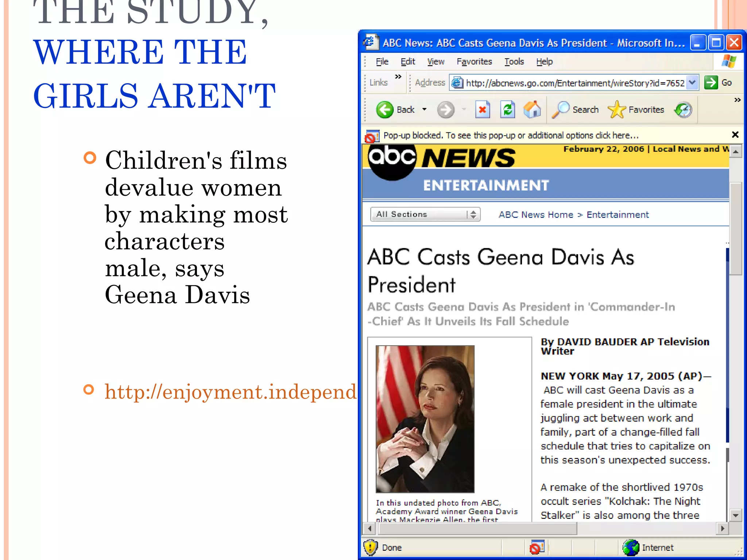Open Search with the magnifier icon
Screen dimensions: 747x560
(x=561, y=109)
